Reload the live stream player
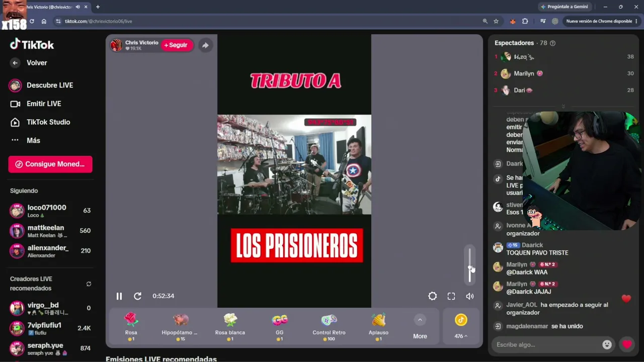The image size is (644, 362). coord(137,296)
